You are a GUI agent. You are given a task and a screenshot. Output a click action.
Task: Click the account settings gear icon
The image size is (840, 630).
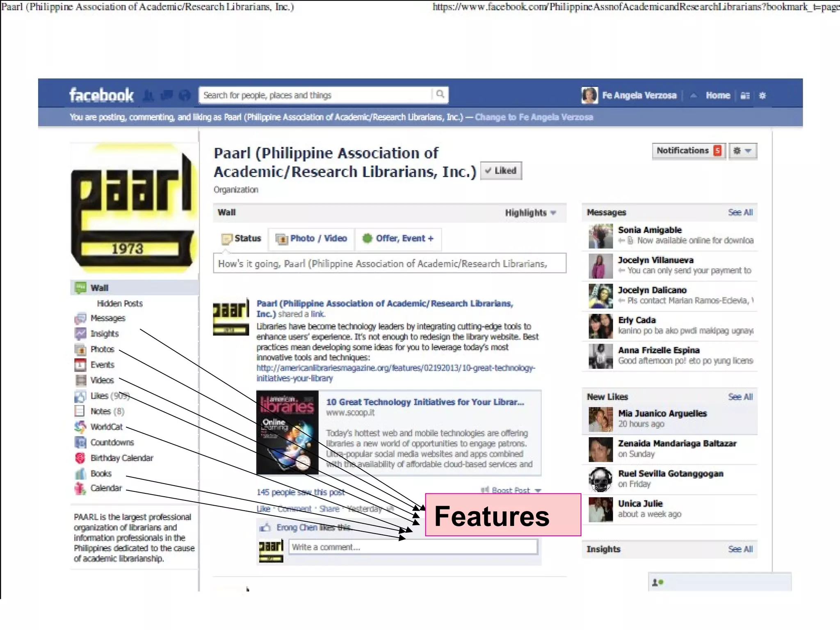(x=762, y=96)
